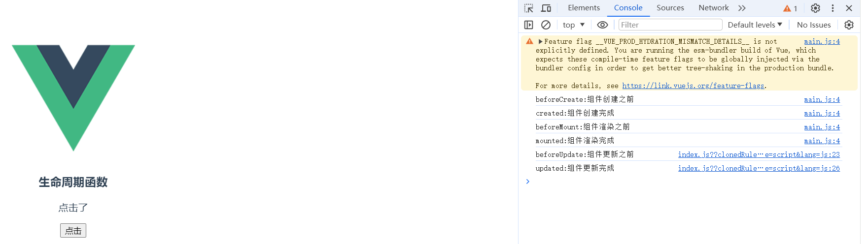Close the DevTools panel
Viewport: 868px width, 244px height.
[849, 8]
